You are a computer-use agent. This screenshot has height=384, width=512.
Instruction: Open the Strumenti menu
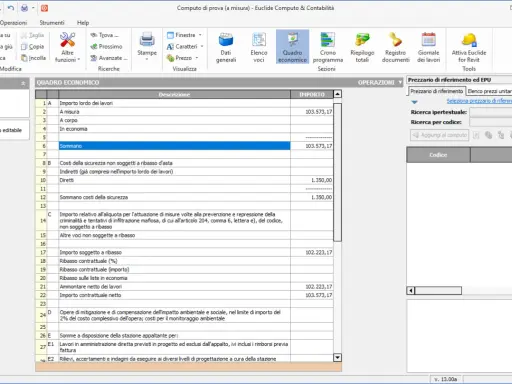pos(52,23)
